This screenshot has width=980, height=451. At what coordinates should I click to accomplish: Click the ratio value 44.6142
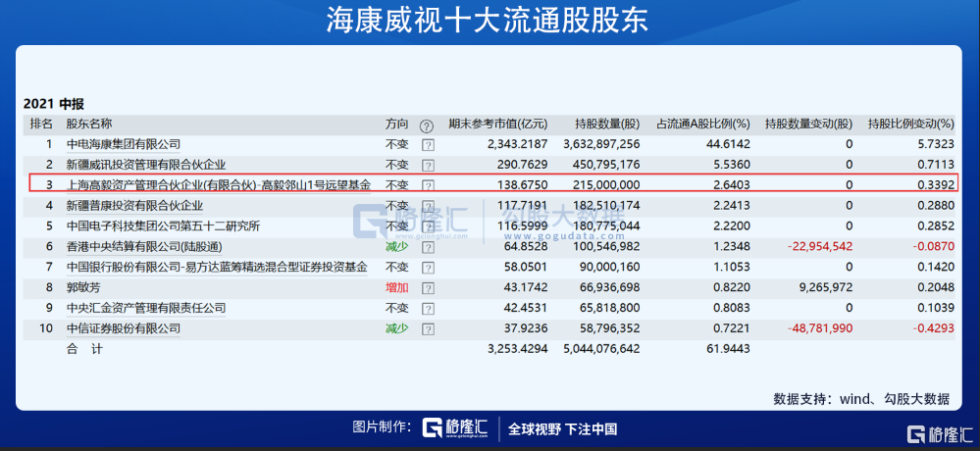(x=729, y=144)
